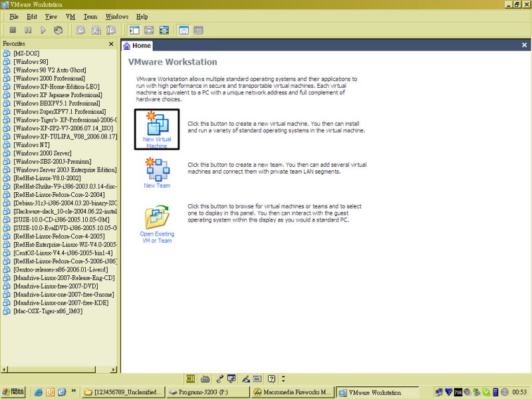Image resolution: width=532 pixels, height=399 pixels.
Task: Select [Windows 2000 Professional] favorite
Action: pos(49,78)
